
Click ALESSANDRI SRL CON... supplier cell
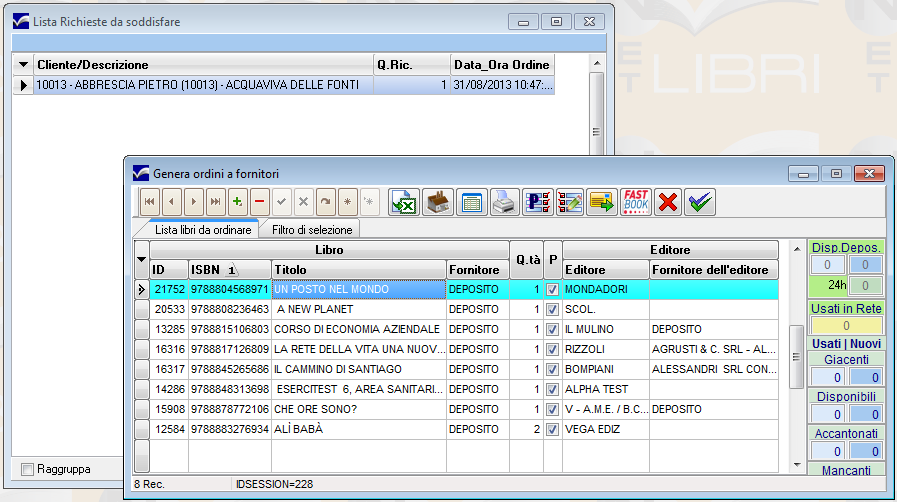(713, 369)
